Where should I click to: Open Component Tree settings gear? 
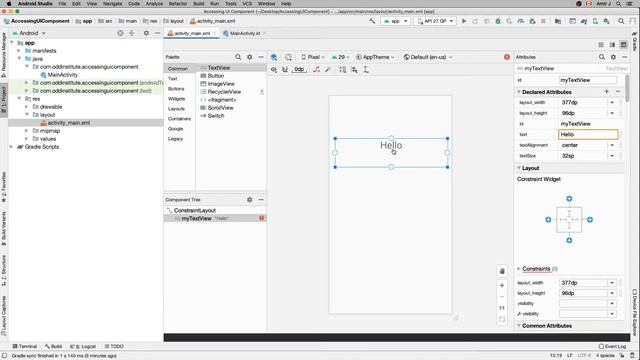[249, 200]
